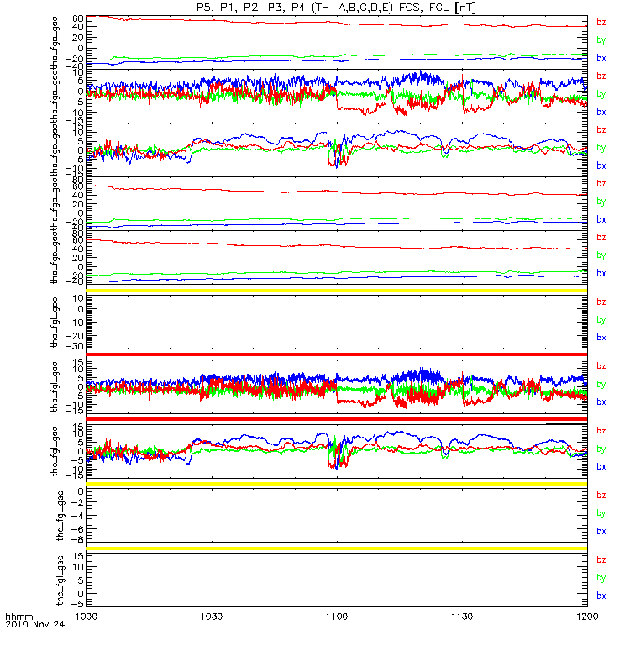Click the yellow status bar above the_fgl_gse panel

(x=337, y=549)
